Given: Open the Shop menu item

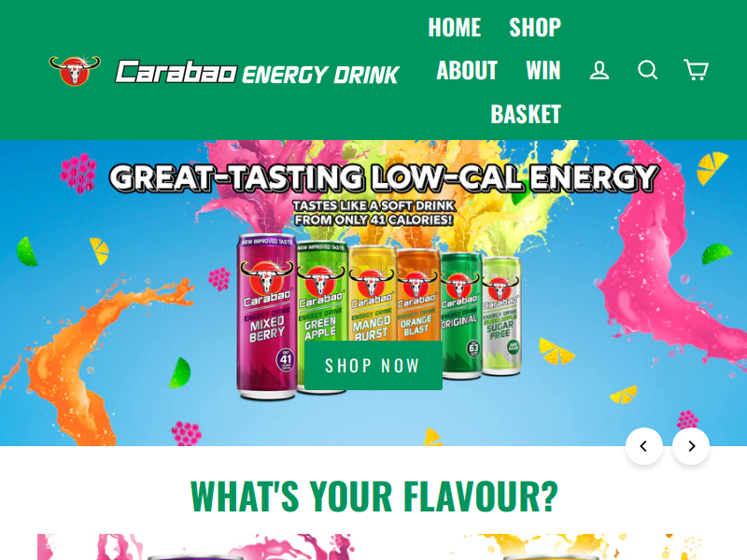Looking at the screenshot, I should point(535,27).
